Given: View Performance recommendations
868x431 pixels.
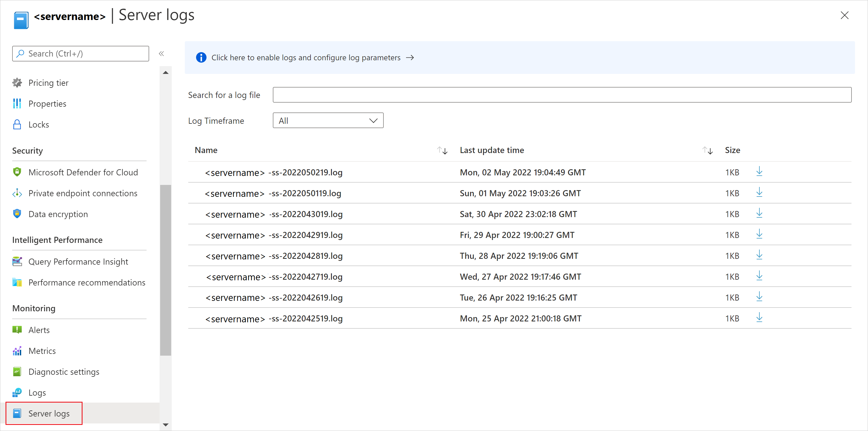Looking at the screenshot, I should tap(87, 282).
